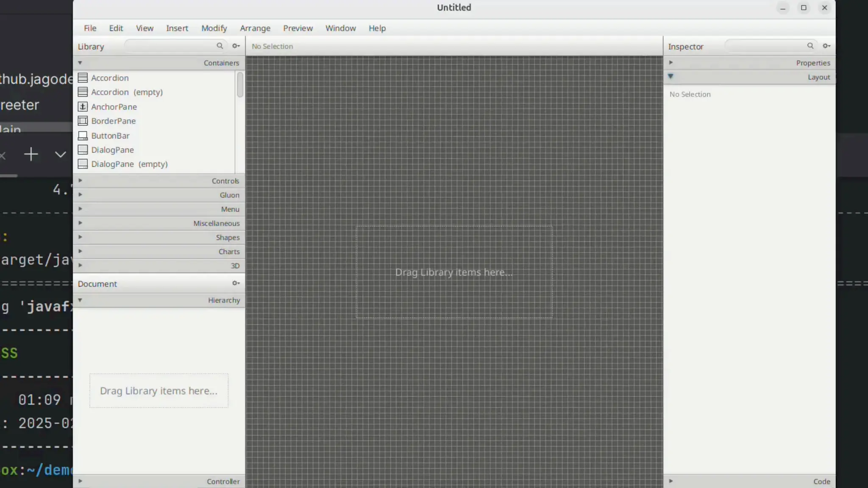Open the Insert menu
This screenshot has height=488, width=868.
177,28
